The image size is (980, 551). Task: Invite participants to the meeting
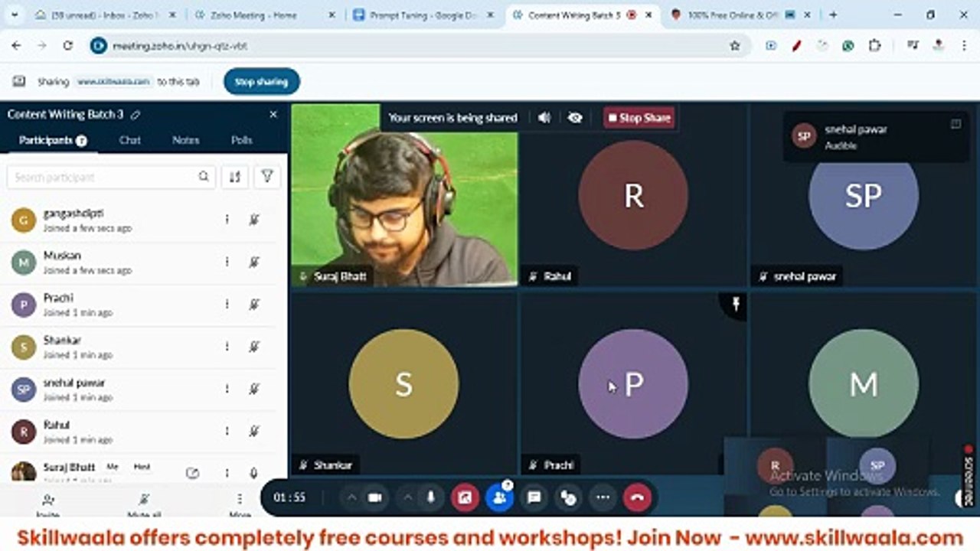(x=47, y=505)
